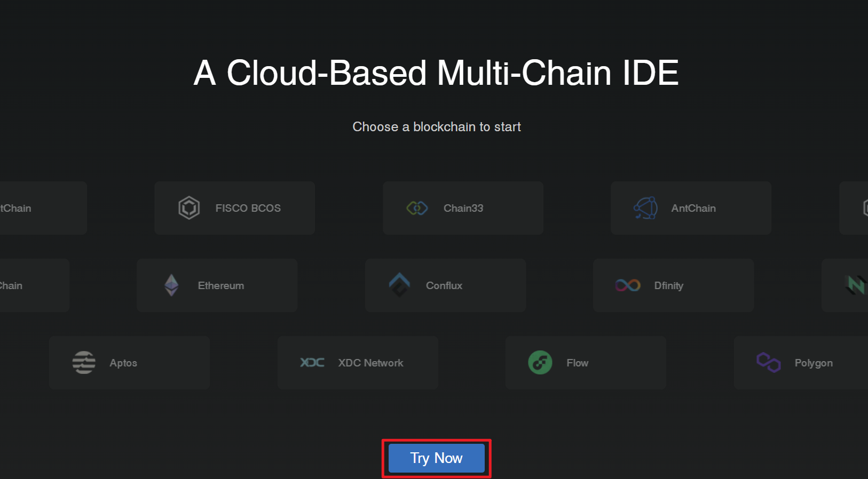This screenshot has height=479, width=868.
Task: Click the green N logo icon
Action: coord(856,285)
